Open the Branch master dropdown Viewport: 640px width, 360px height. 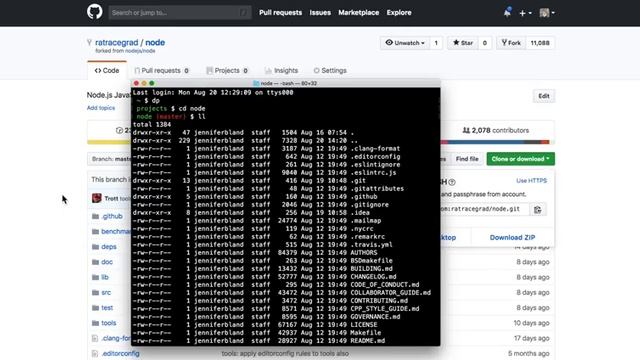109,159
